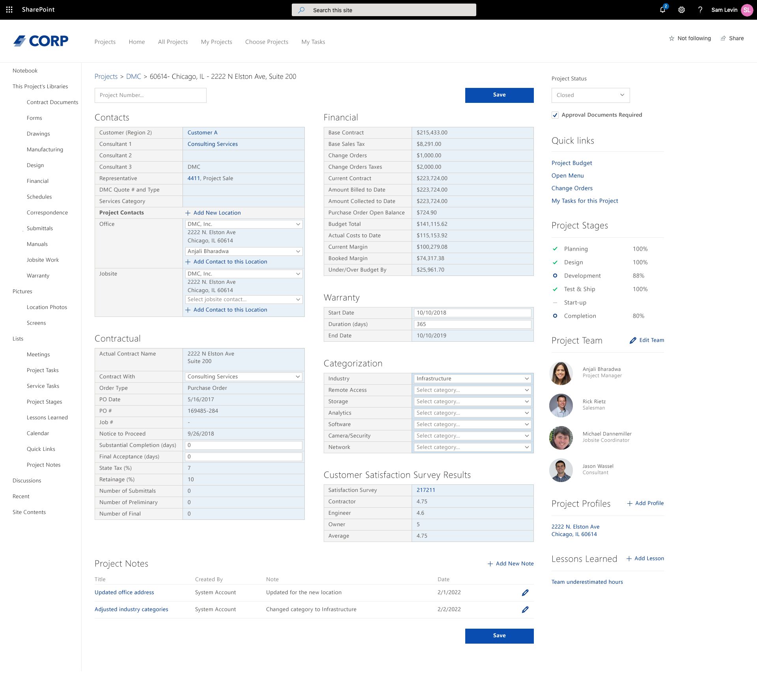
Task: Open the Industry category dropdown
Action: coord(472,378)
